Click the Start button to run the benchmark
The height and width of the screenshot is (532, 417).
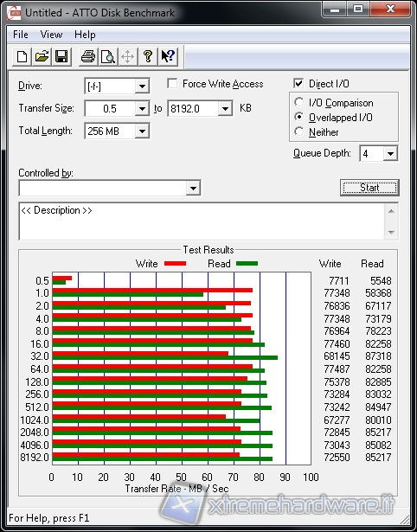pyautogui.click(x=369, y=188)
